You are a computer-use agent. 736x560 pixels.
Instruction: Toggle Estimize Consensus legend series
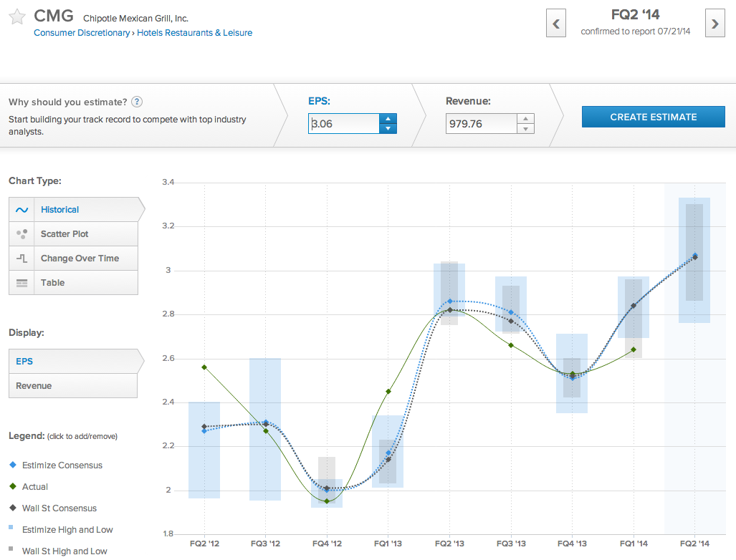tap(62, 465)
